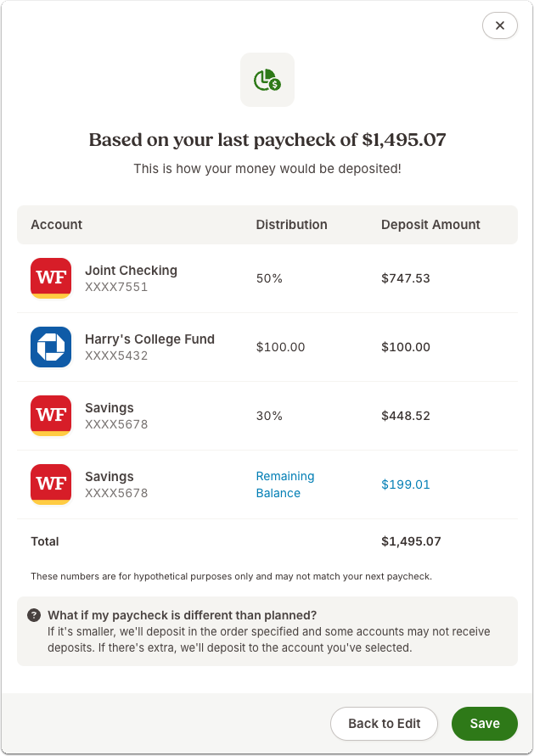The image size is (534, 756).
Task: Click the Distribution column header
Action: [291, 225]
